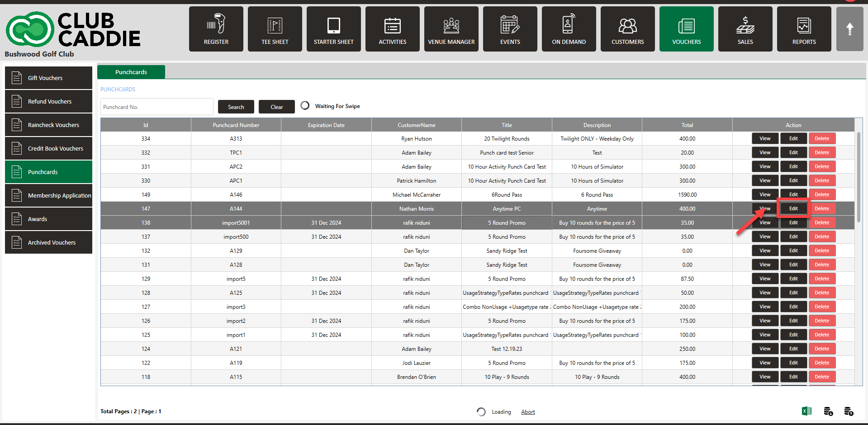
Task: Open Venue Manager
Action: click(x=451, y=29)
